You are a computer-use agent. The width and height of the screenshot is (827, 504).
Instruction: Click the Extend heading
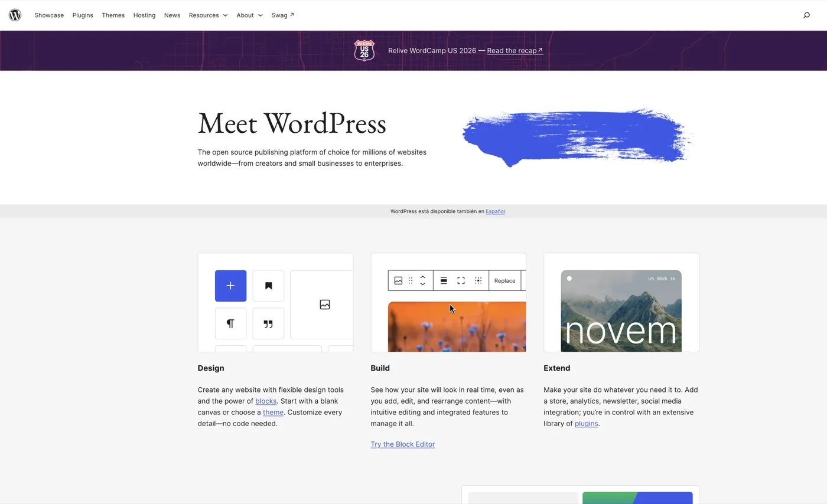556,368
